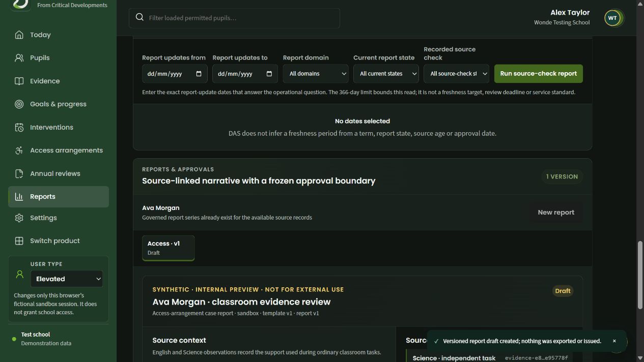Click the Report updates from date field
The width and height of the screenshot is (644, 362).
pyautogui.click(x=175, y=74)
